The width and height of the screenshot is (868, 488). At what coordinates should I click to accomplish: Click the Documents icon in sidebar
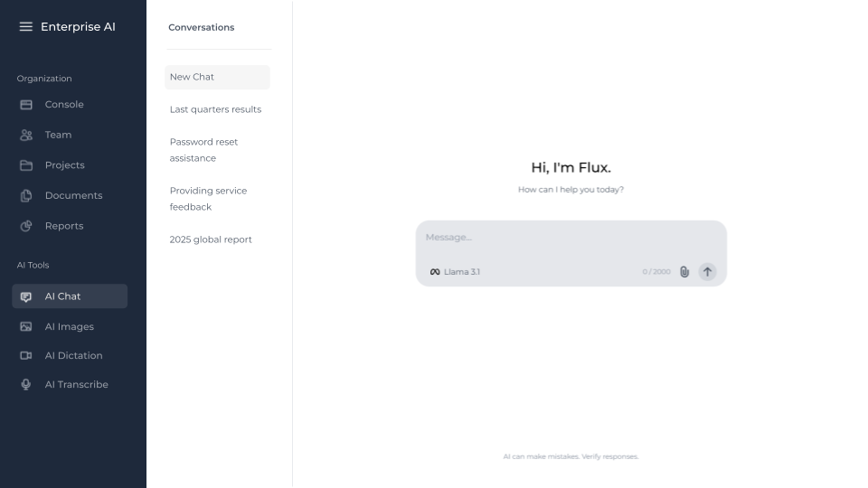coord(26,196)
